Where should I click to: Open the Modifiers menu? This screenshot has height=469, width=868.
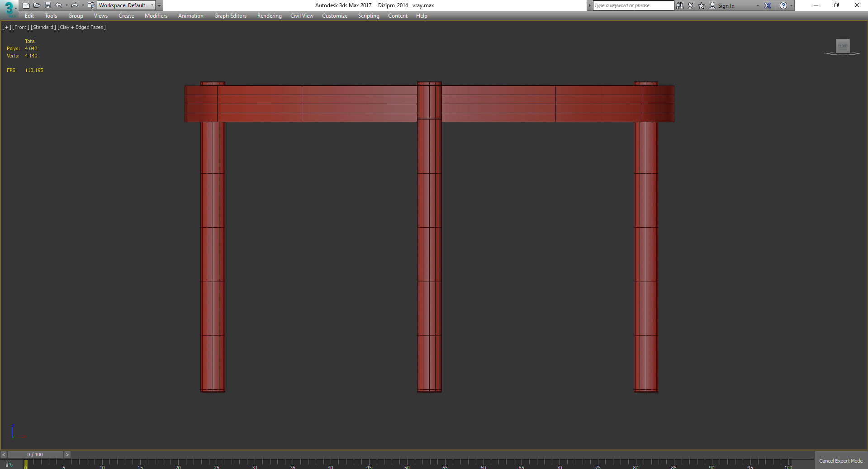(x=156, y=16)
